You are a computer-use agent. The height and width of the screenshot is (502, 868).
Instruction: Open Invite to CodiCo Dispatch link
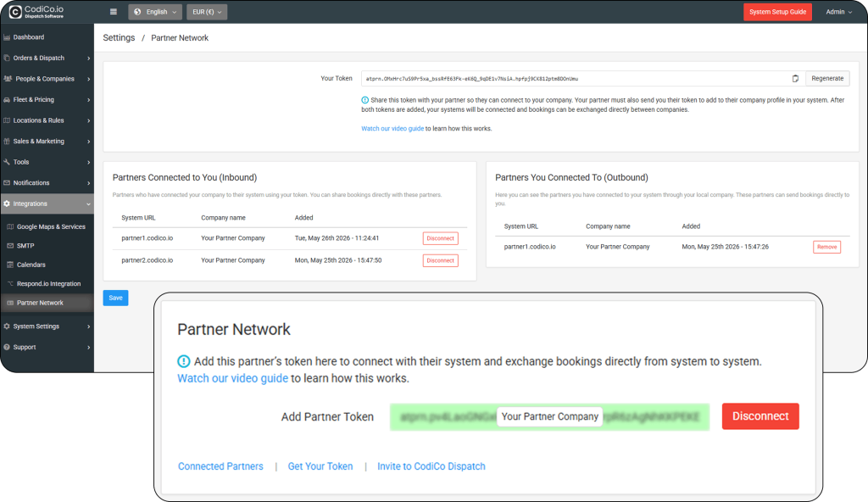[x=431, y=466]
